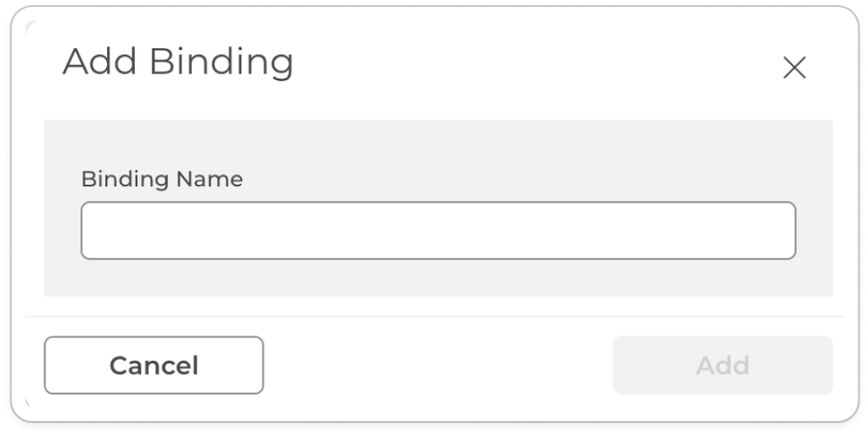Dismiss the dialog using Cancel
This screenshot has width=868, height=435.
click(153, 366)
